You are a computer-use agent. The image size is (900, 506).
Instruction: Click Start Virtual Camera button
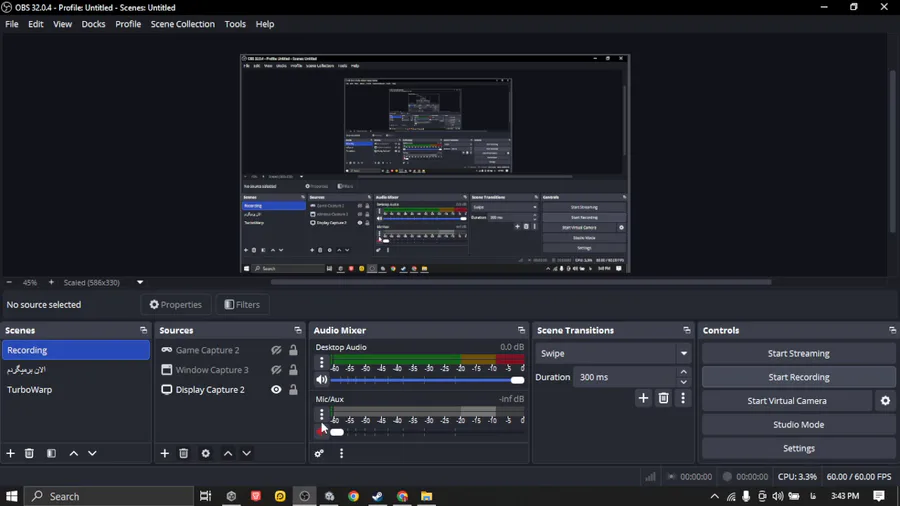pos(787,401)
